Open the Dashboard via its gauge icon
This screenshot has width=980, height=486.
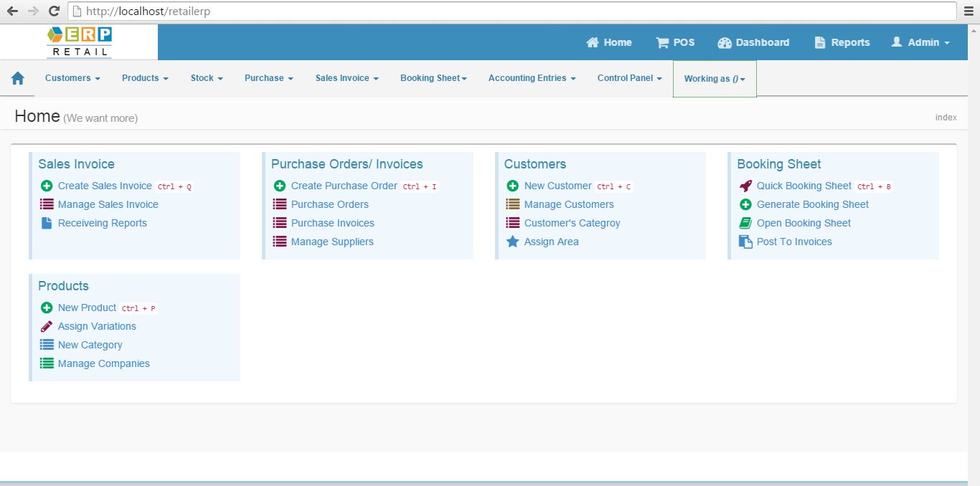[x=727, y=42]
